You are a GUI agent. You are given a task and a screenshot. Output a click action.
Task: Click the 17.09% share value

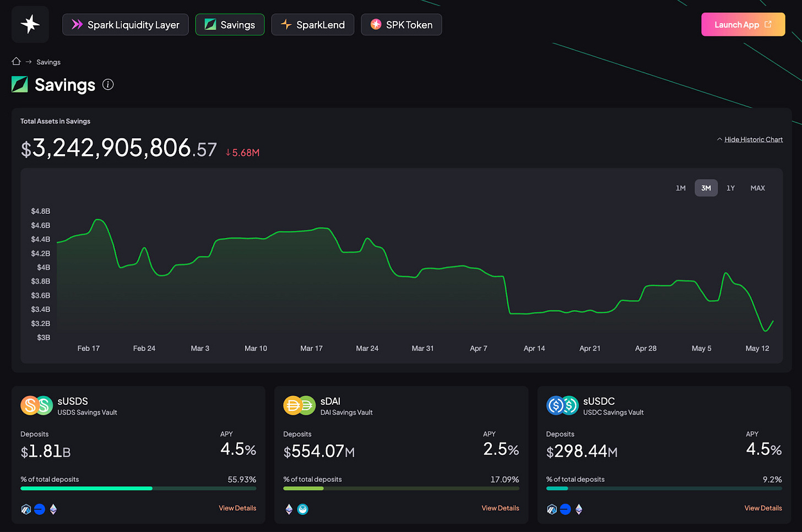tap(505, 480)
